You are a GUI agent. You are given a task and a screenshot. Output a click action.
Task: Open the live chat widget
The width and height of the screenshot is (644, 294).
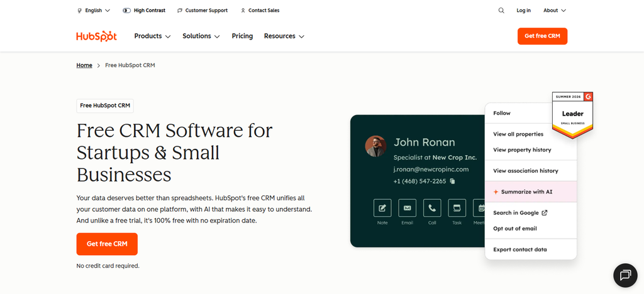click(x=625, y=275)
